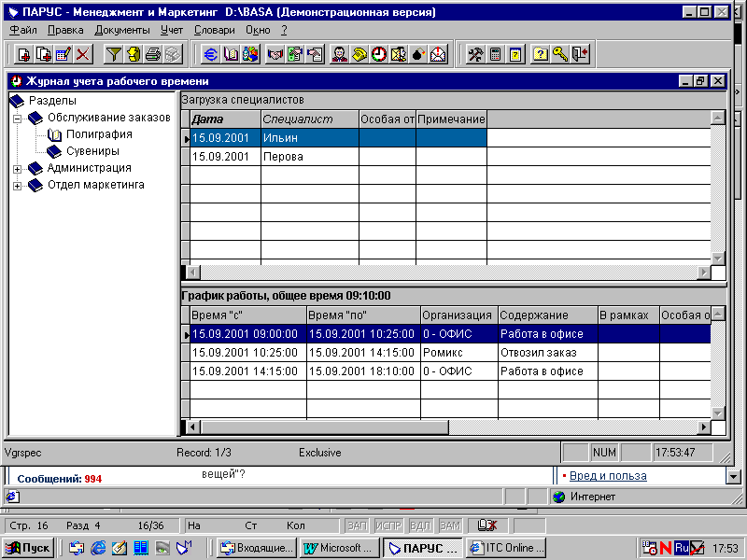Select the Сувениры tree item
747x560 pixels.
[92, 151]
